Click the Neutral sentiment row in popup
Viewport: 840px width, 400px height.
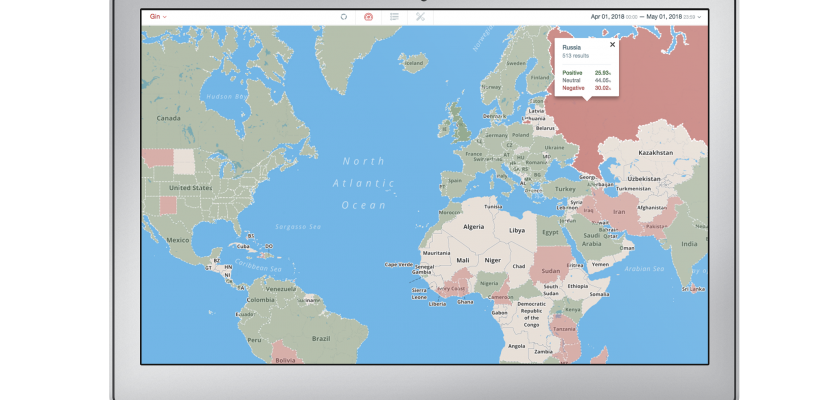pos(586,81)
